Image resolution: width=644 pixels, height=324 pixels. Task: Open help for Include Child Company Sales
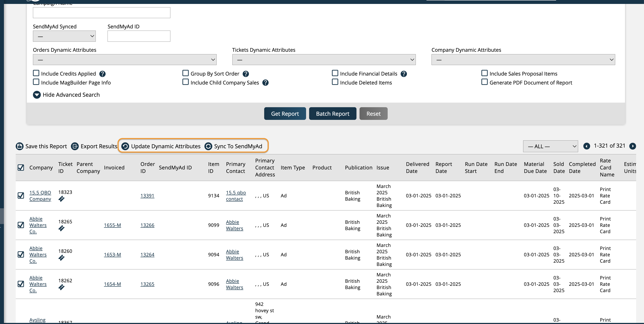265,83
